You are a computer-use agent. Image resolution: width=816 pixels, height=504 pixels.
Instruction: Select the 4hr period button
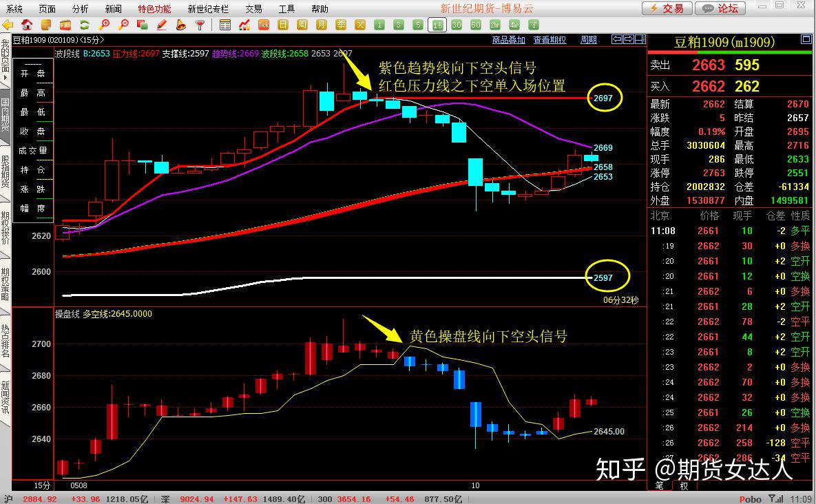[514, 25]
